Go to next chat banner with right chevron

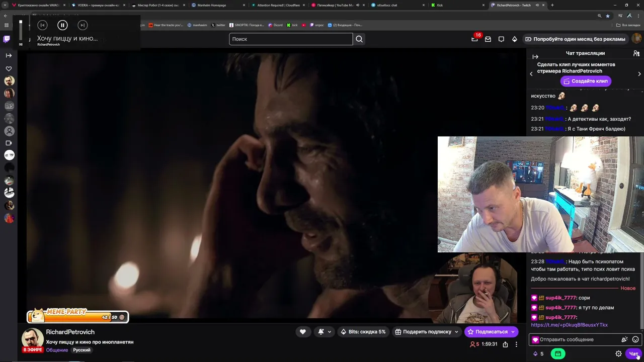pos(639,74)
